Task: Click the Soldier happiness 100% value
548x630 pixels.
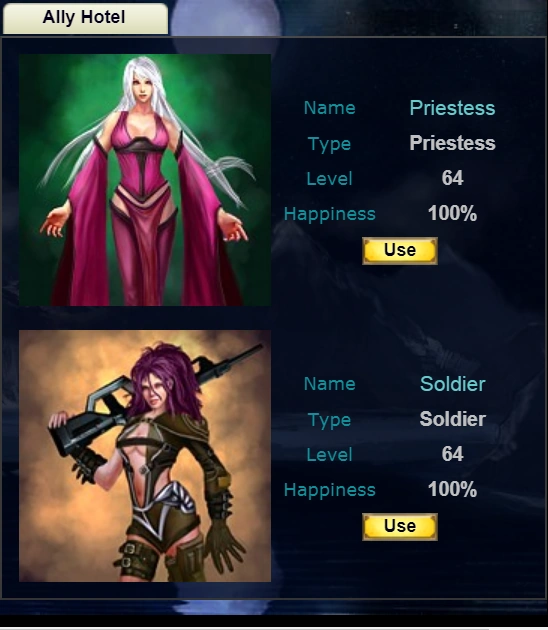Action: tap(452, 489)
